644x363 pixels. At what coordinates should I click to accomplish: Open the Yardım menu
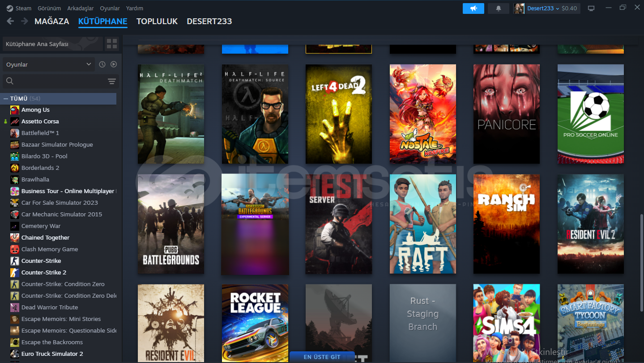tap(135, 8)
